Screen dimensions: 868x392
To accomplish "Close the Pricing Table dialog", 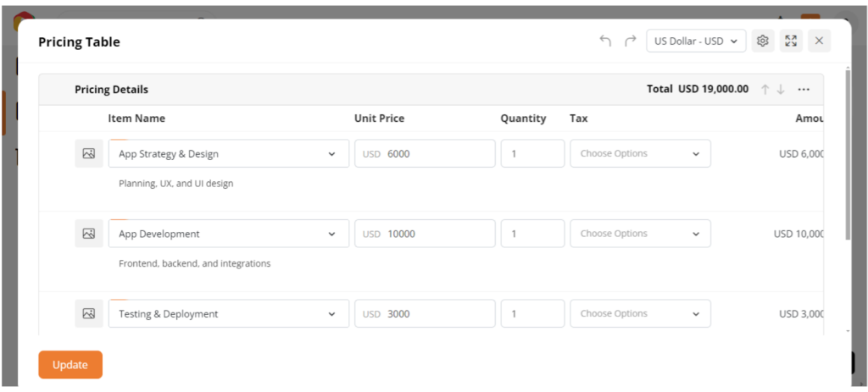I will coord(818,41).
